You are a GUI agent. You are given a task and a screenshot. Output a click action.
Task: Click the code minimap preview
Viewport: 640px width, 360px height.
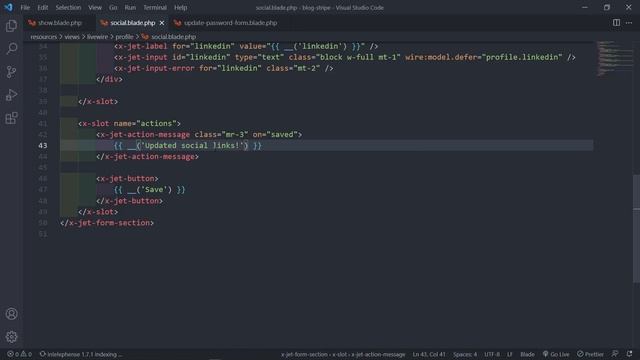point(614,58)
